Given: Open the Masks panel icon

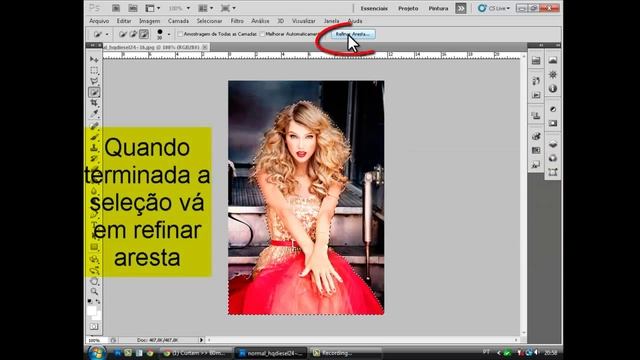Looking at the screenshot, I should click(553, 123).
